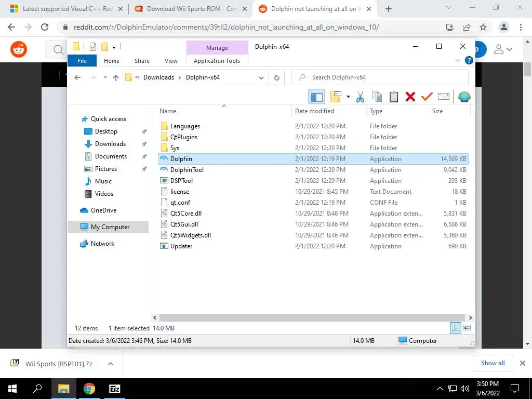Open recent locations dropdown arrow
The width and height of the screenshot is (532, 399).
coord(105,78)
